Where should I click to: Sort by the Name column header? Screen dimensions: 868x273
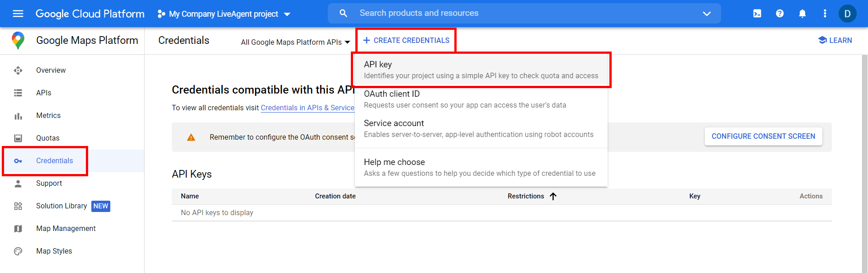(x=190, y=196)
